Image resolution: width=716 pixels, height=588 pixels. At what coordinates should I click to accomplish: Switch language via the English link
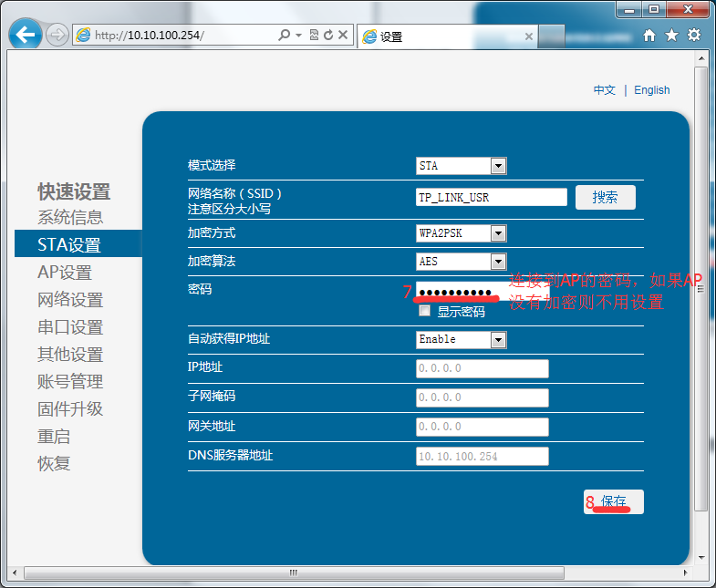[651, 90]
